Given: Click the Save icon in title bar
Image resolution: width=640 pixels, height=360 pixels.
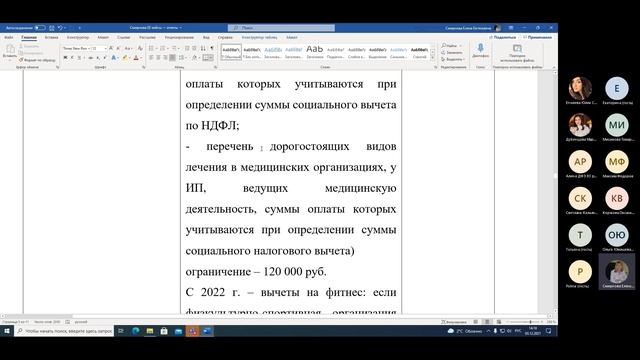Looking at the screenshot, I should [x=52, y=28].
